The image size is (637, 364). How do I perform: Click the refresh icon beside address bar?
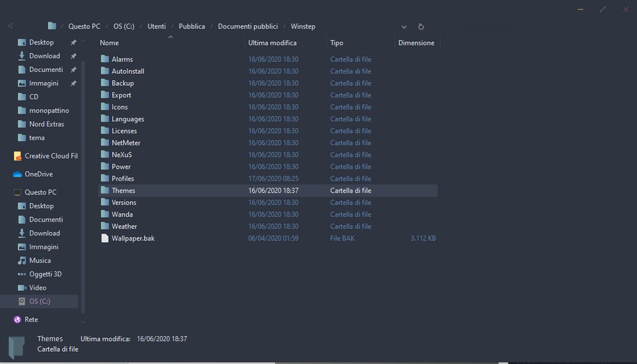421,27
